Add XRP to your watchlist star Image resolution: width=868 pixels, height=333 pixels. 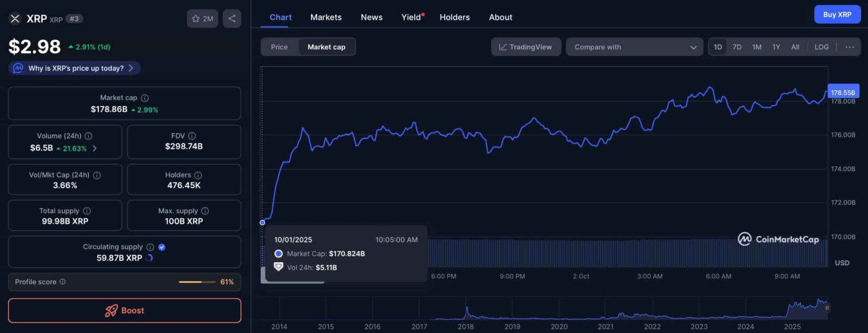195,18
